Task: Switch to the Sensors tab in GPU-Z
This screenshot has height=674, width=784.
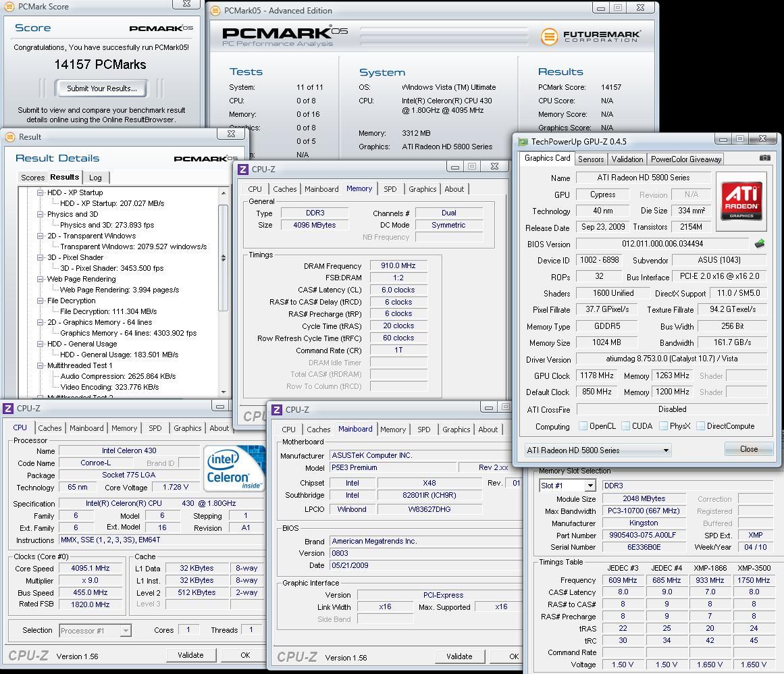Action: (x=590, y=159)
